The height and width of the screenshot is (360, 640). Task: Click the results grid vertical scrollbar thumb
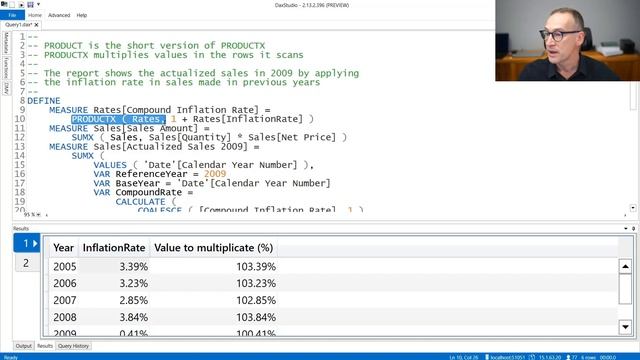coord(625,289)
